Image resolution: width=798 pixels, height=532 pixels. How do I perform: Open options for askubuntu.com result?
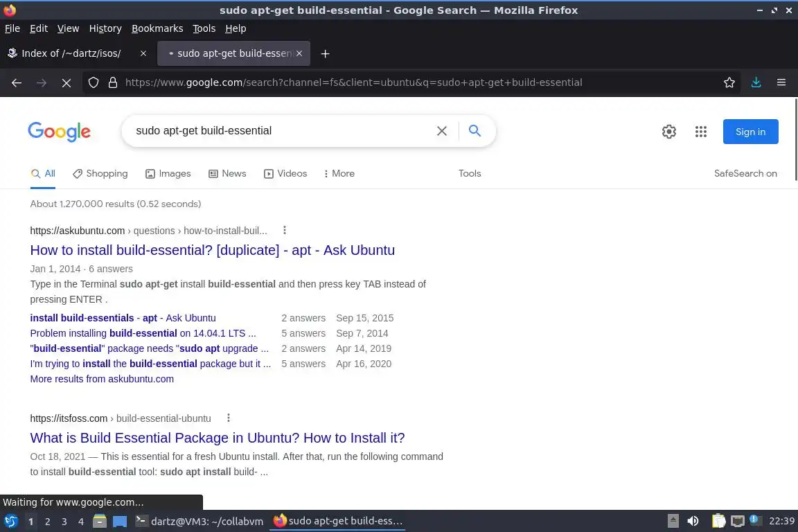[285, 230]
